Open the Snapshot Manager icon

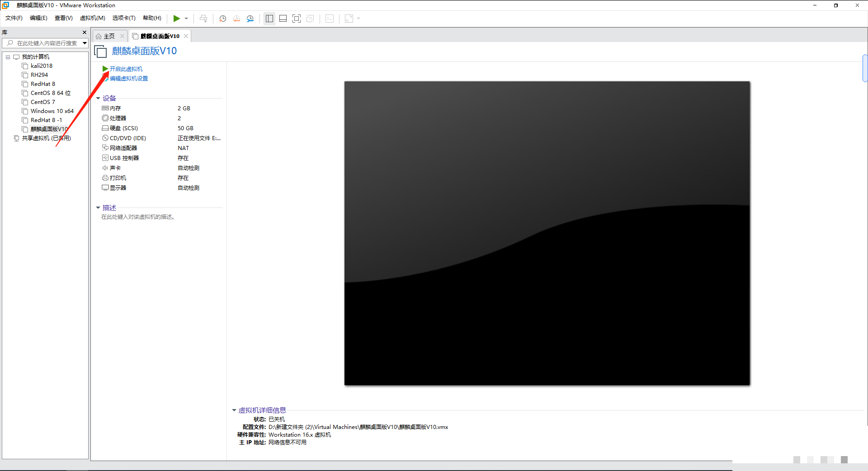(x=250, y=19)
